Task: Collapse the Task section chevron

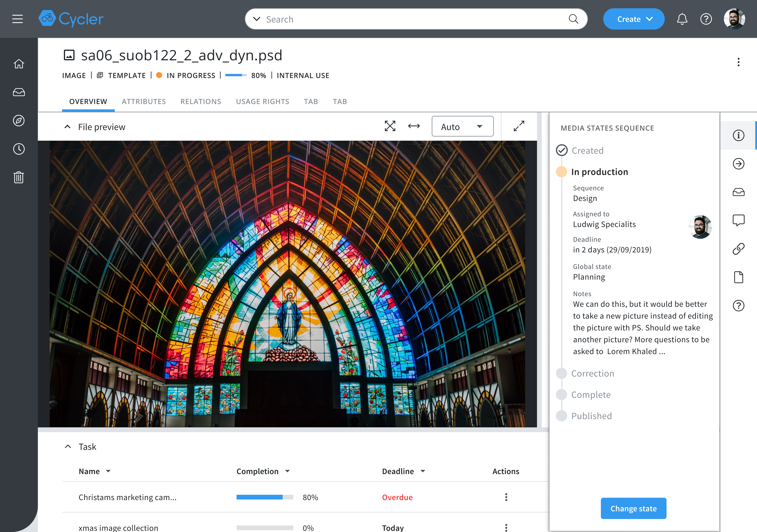Action: [x=68, y=446]
